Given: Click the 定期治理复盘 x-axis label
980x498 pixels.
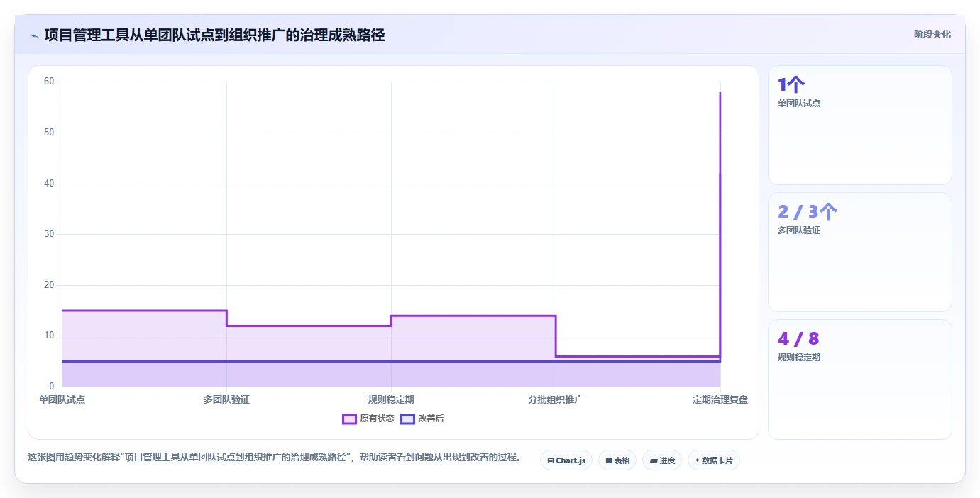Looking at the screenshot, I should click(x=720, y=399).
